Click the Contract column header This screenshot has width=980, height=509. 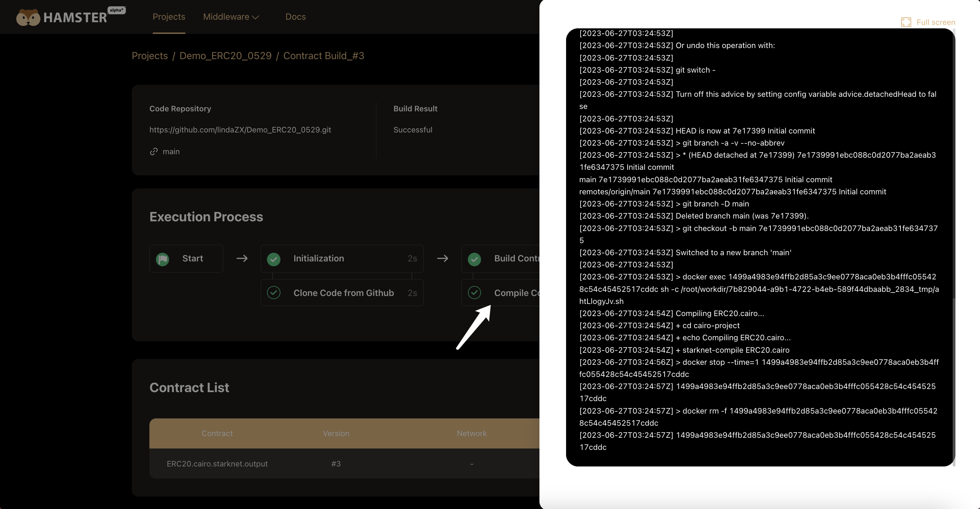tap(217, 433)
